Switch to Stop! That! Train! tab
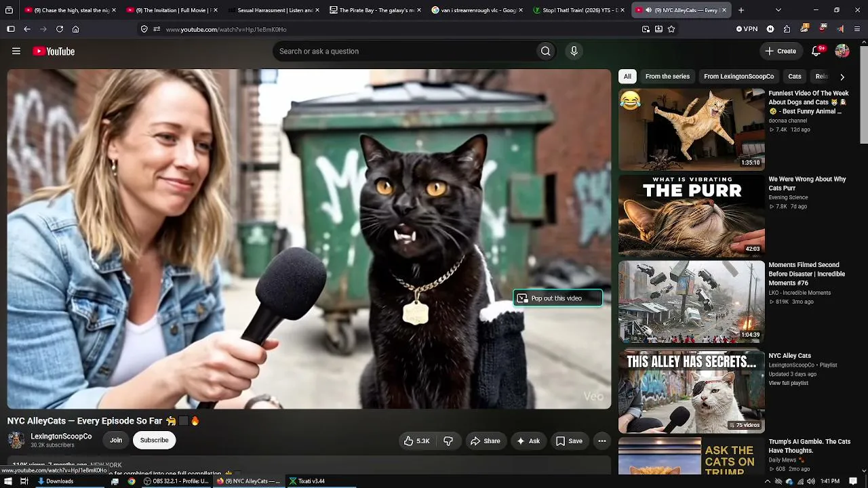868x488 pixels. 578,10
